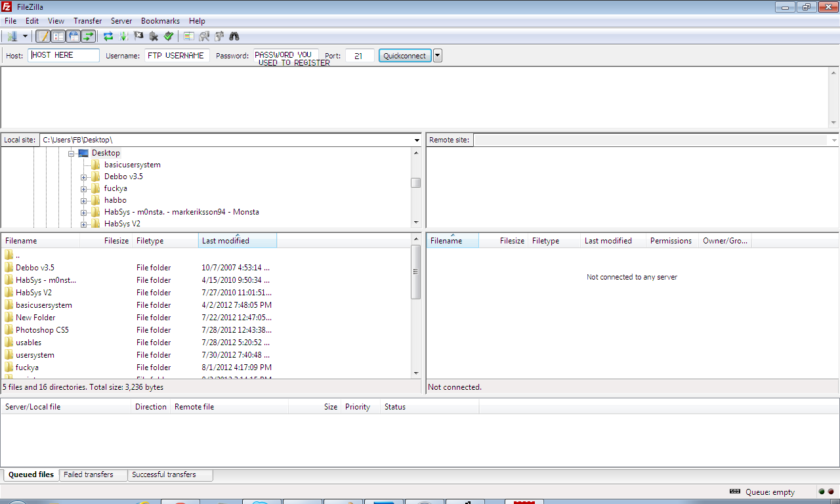Open the Site Manager dropdown arrow

pyautogui.click(x=26, y=36)
